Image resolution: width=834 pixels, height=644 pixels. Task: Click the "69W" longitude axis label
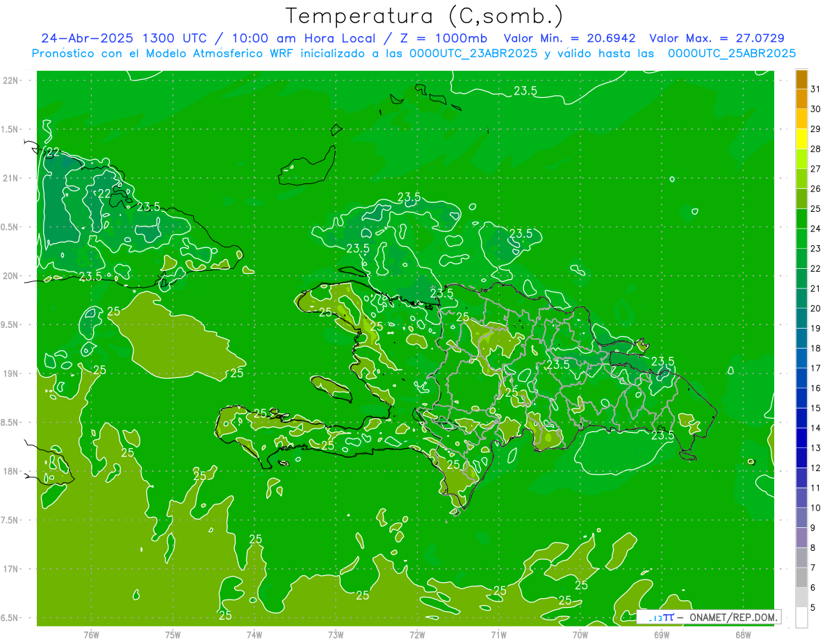661,635
